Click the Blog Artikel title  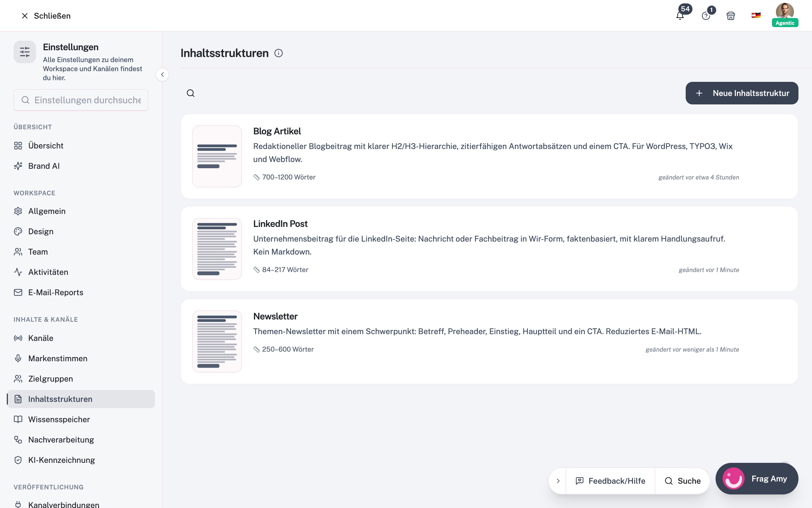tap(277, 131)
